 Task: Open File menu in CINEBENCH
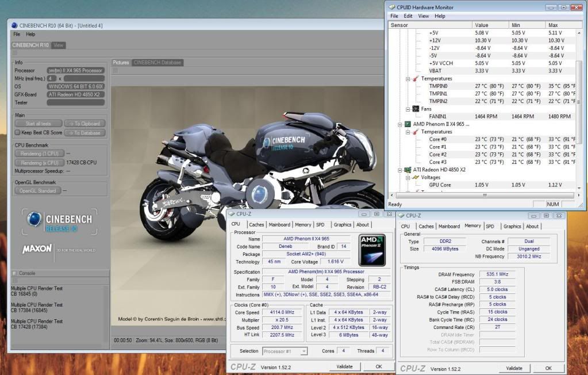(x=17, y=34)
